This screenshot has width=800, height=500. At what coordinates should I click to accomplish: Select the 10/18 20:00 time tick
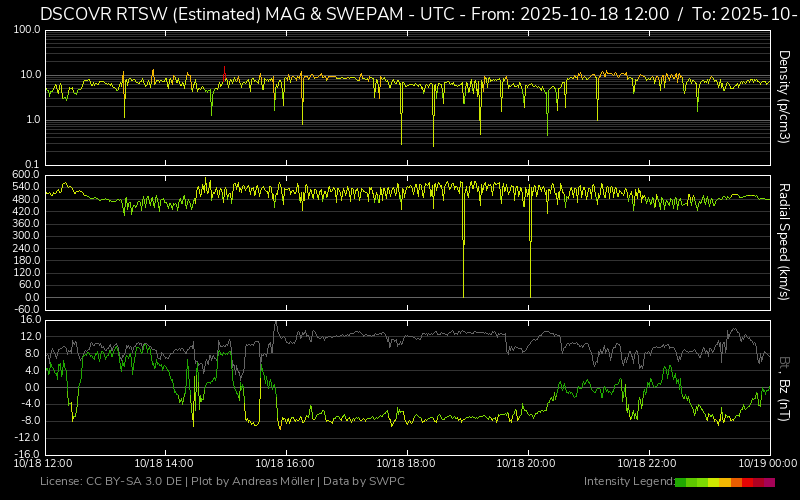pyautogui.click(x=527, y=464)
